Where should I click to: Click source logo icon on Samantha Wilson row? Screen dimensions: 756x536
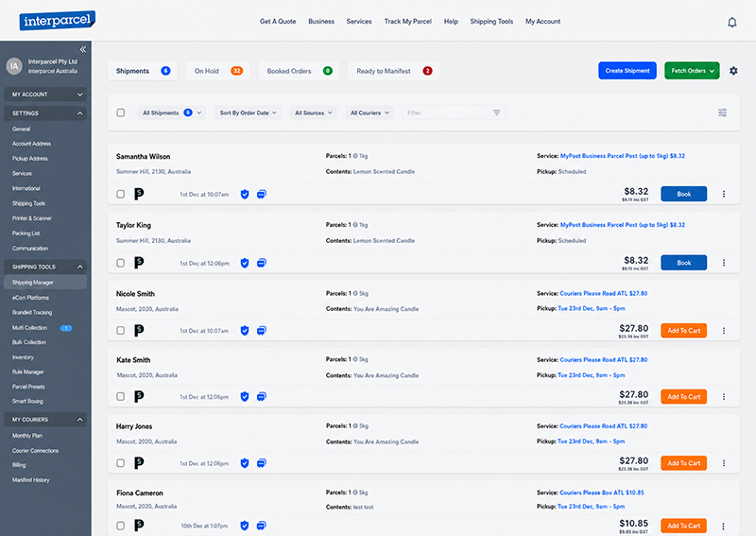pos(139,194)
